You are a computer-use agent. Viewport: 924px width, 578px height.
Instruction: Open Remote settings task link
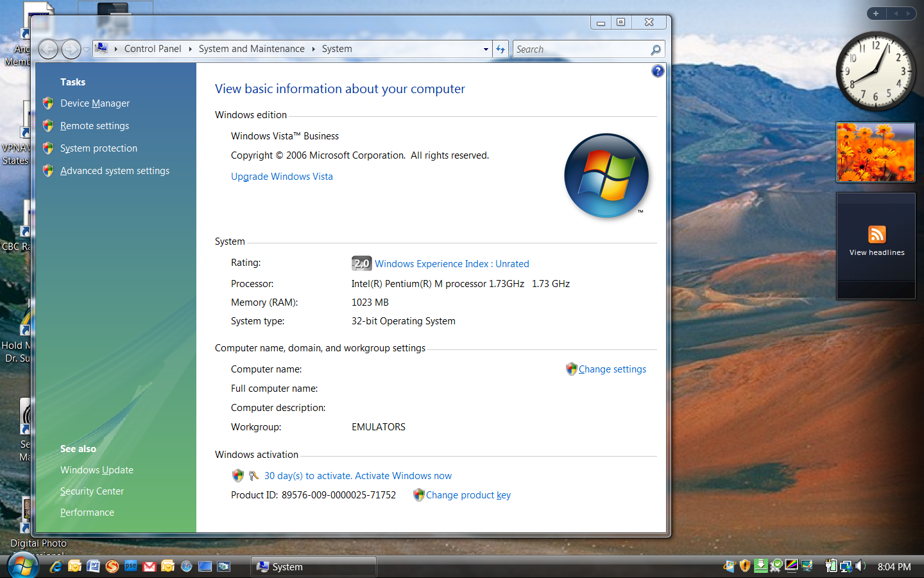(94, 126)
